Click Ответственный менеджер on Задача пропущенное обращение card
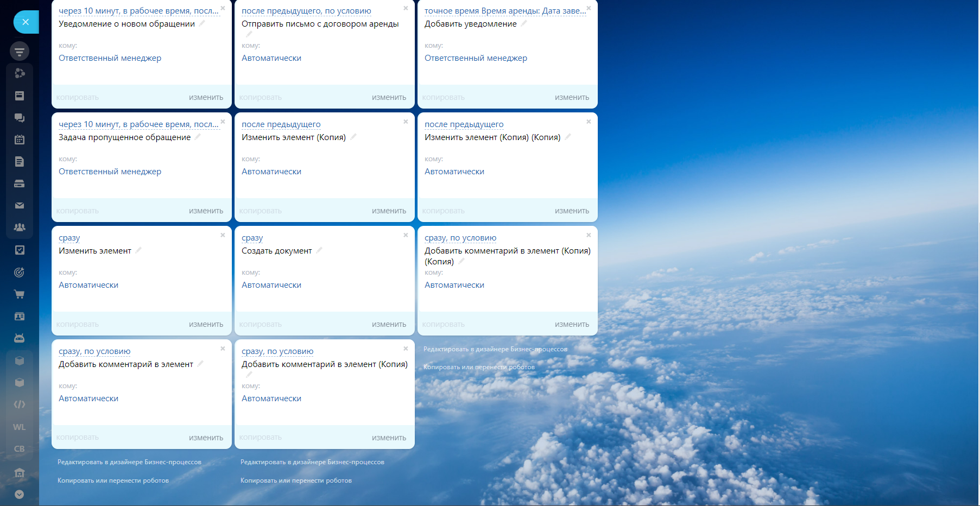This screenshot has width=980, height=506. 110,172
